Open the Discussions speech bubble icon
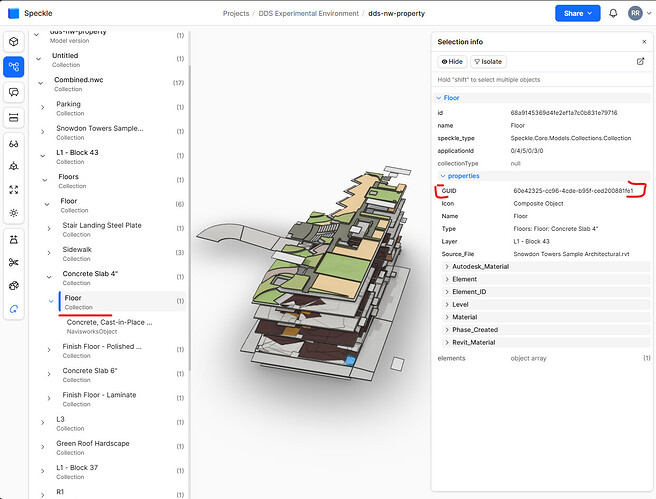Viewport: 656px width, 499px height. click(x=14, y=92)
